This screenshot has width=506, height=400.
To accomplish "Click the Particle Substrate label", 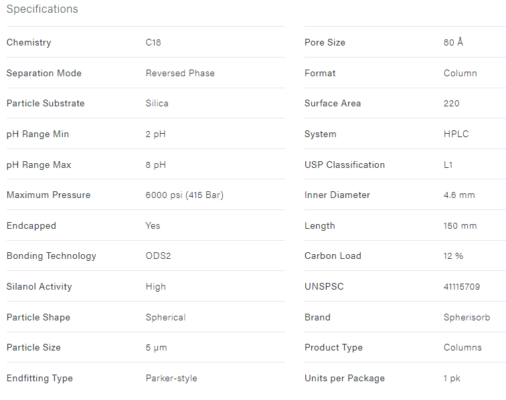I will point(45,103).
